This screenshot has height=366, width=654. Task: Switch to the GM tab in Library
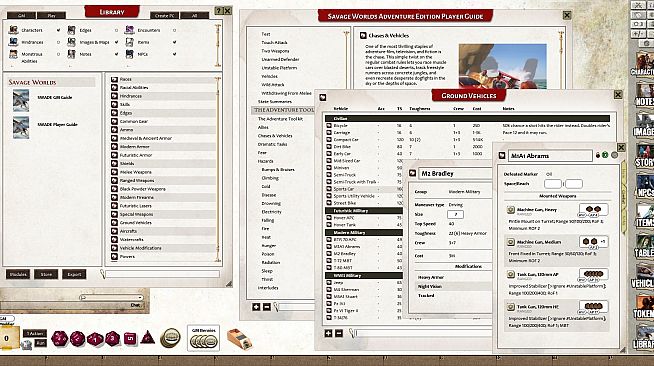click(x=21, y=15)
